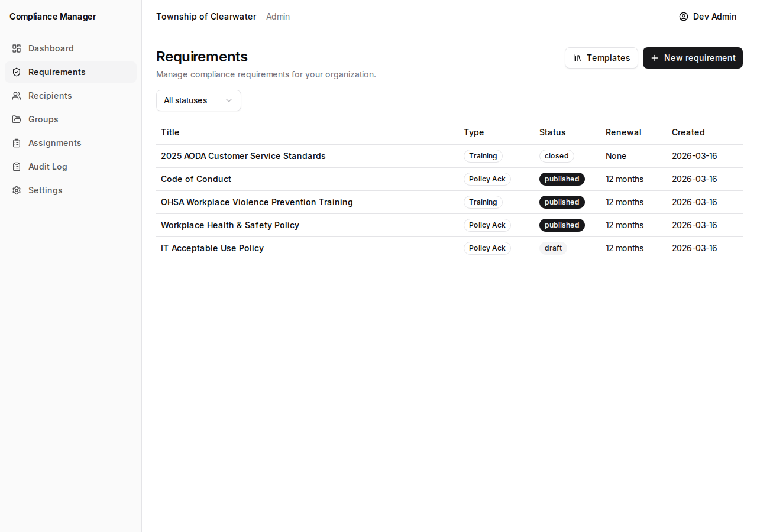
Task: Click the draft status badge
Action: click(x=553, y=248)
